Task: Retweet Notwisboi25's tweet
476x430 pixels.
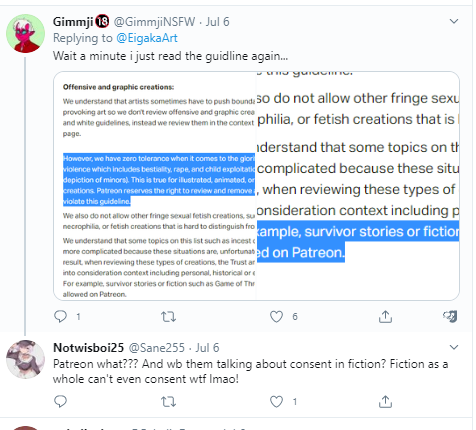Action: [168, 401]
